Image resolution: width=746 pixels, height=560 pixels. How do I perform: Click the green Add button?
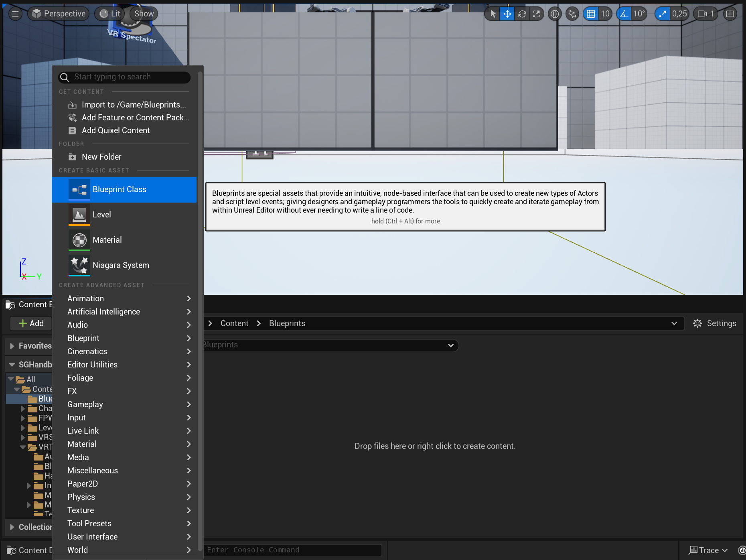(30, 323)
